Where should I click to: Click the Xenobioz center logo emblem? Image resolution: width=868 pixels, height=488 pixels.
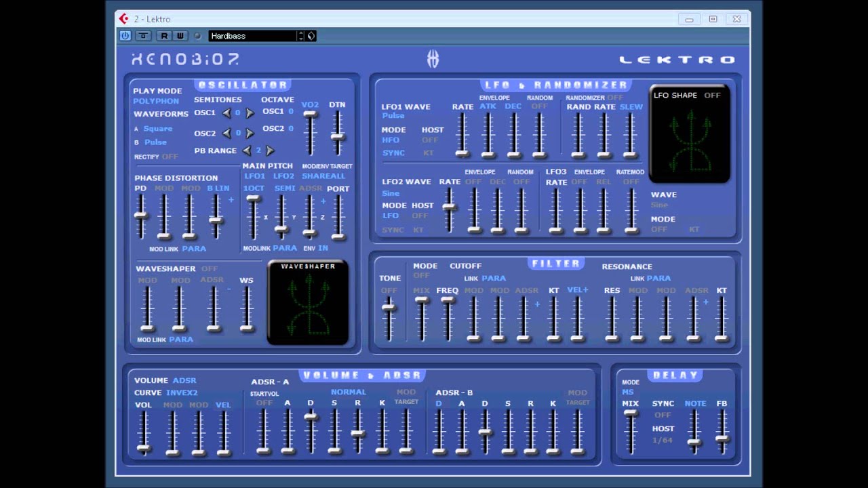433,60
